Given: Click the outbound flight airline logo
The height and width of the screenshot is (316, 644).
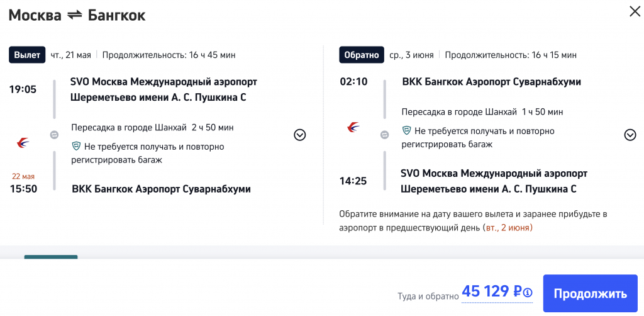Looking at the screenshot, I should pyautogui.click(x=23, y=143).
